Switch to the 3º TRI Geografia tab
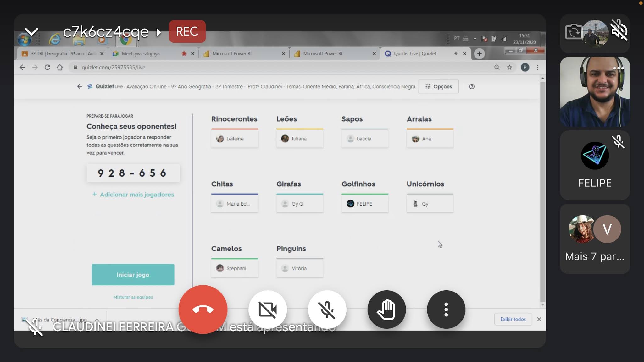Screen dimensions: 644x362 tap(62, 53)
